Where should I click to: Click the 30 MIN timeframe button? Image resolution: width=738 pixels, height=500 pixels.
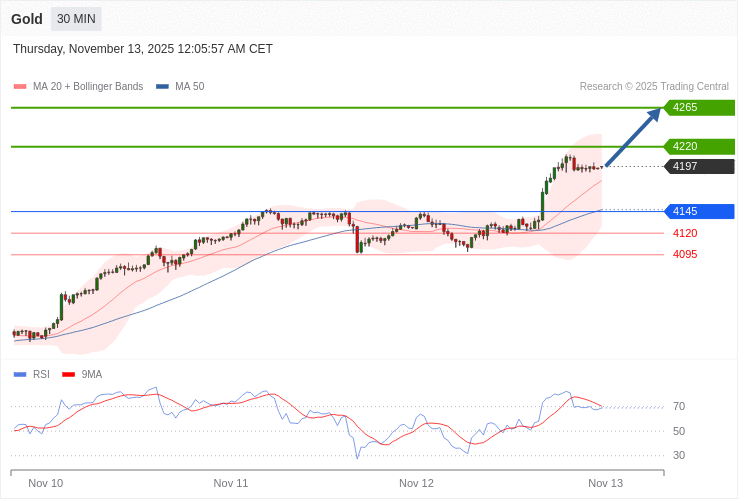(x=76, y=19)
